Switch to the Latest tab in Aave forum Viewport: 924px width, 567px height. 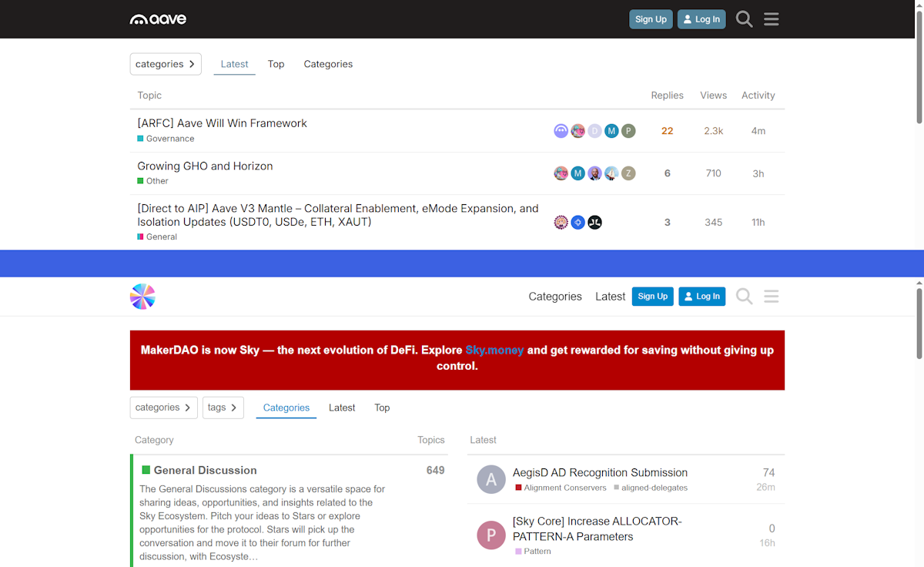coord(234,64)
